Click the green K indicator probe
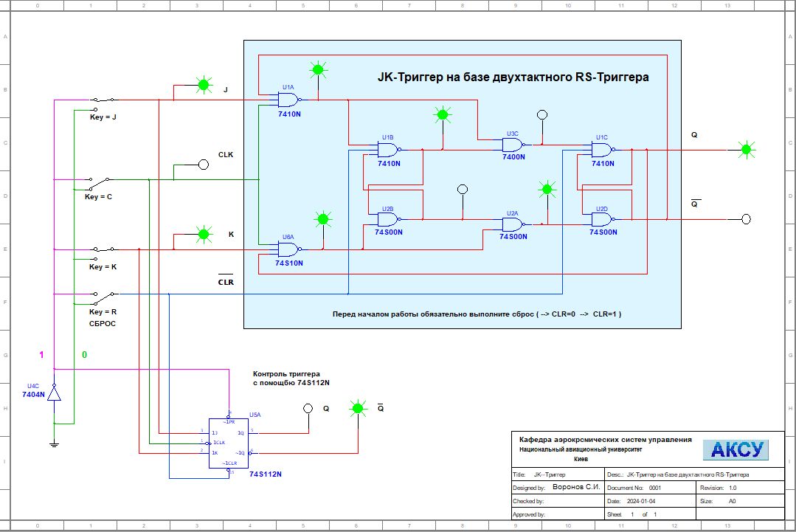Screen dimensions: 796x532 pos(203,235)
